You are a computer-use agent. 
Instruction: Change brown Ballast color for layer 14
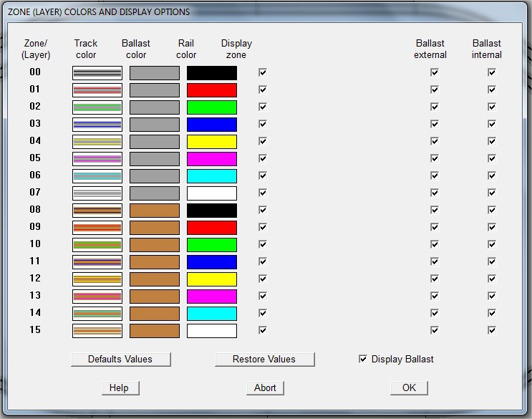click(x=155, y=314)
